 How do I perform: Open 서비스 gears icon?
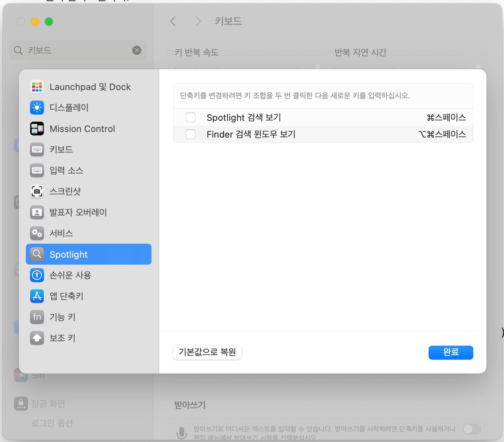pyautogui.click(x=37, y=233)
